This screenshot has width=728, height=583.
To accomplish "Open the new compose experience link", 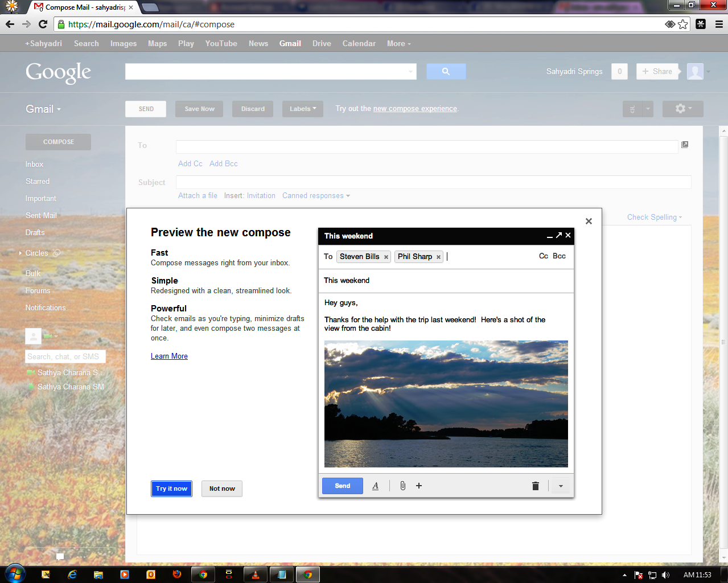I will pos(415,108).
